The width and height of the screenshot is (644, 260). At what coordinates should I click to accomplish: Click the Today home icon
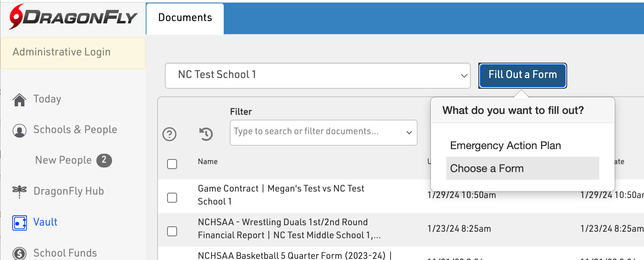(20, 100)
